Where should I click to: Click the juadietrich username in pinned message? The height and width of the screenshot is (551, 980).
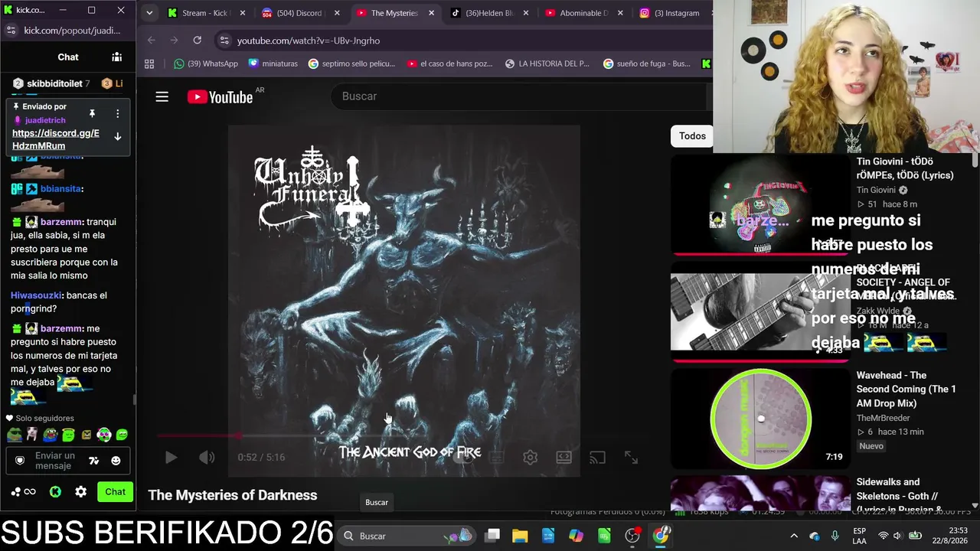pos(45,120)
